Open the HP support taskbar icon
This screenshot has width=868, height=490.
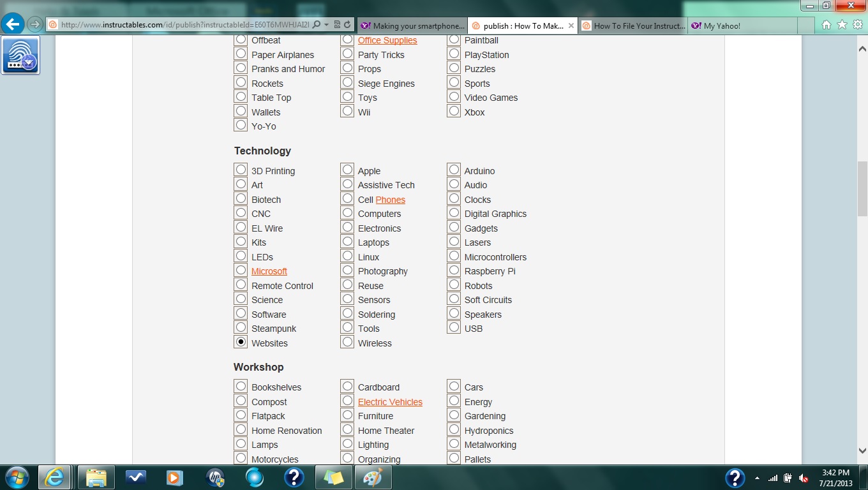(215, 477)
